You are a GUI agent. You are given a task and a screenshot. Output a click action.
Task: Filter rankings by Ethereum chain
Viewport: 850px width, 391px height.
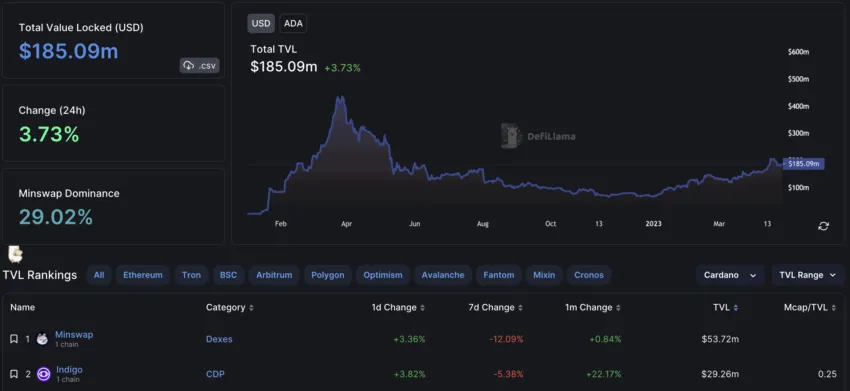click(x=143, y=275)
